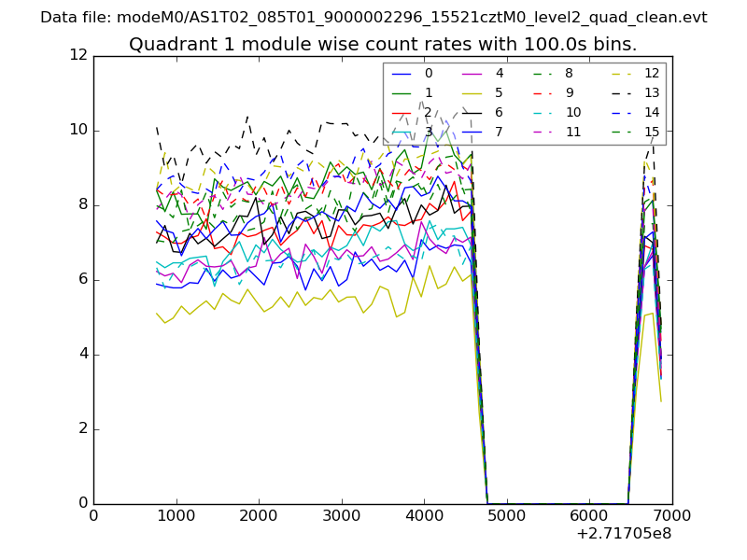Click the plot title about Quadrant 1 count rates

pyautogui.click(x=383, y=44)
